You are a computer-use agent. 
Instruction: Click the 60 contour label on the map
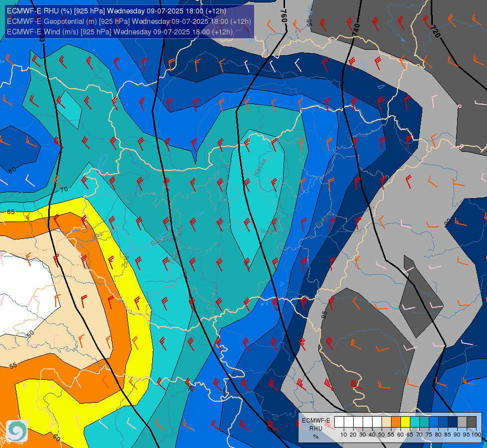[x=57, y=438]
